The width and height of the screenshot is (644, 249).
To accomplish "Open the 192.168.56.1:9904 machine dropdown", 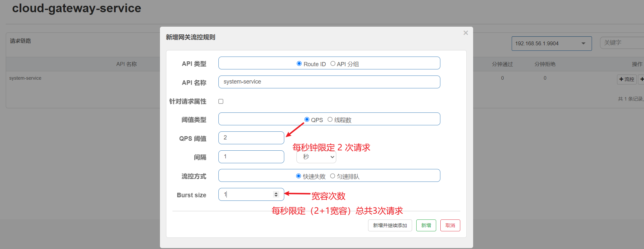I will click(x=551, y=43).
